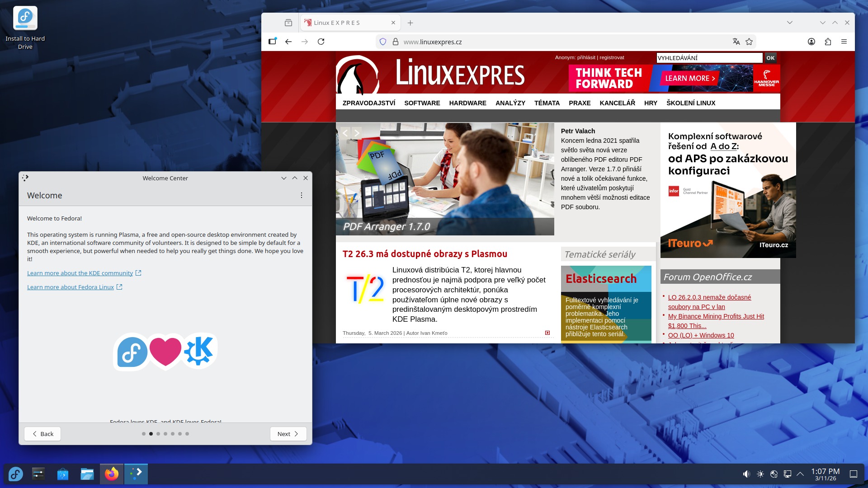
Task: Open the HARDWARE menu on LinuxEXPRES
Action: point(467,103)
